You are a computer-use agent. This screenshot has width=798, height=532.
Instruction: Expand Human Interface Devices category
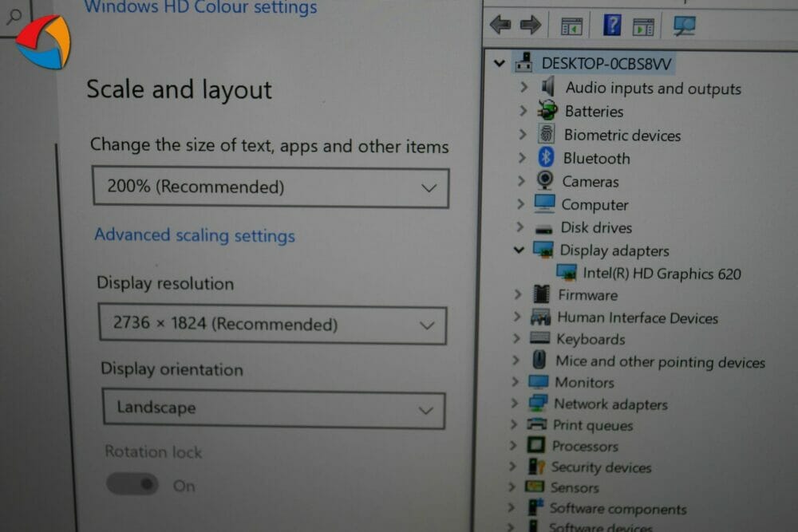(517, 317)
